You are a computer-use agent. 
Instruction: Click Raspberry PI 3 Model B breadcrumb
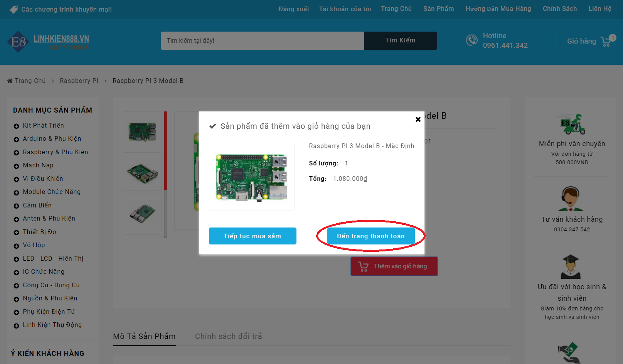148,81
